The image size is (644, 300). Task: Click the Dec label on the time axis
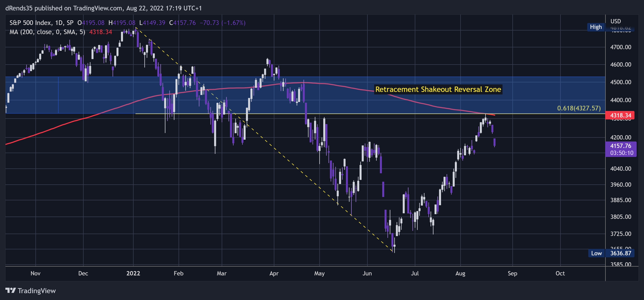(83, 273)
